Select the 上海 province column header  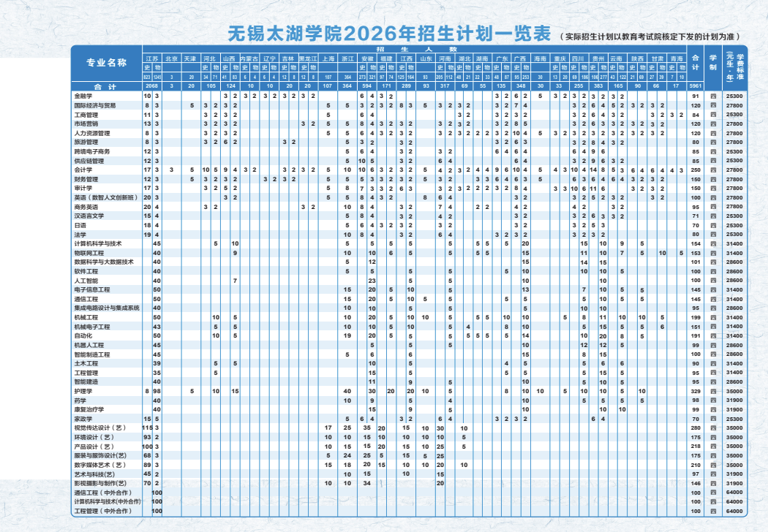[x=328, y=58]
